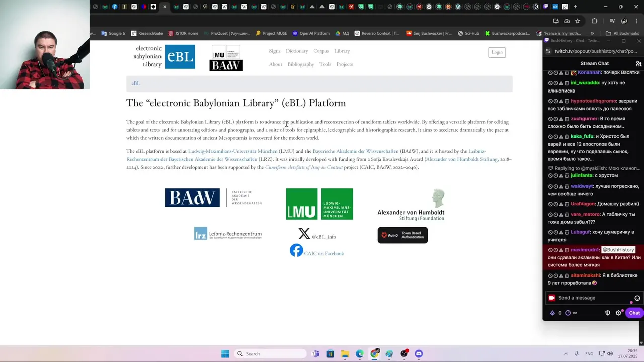644x362 pixels.
Task: Click the Facebook icon beside CAIC
Action: pos(296,250)
